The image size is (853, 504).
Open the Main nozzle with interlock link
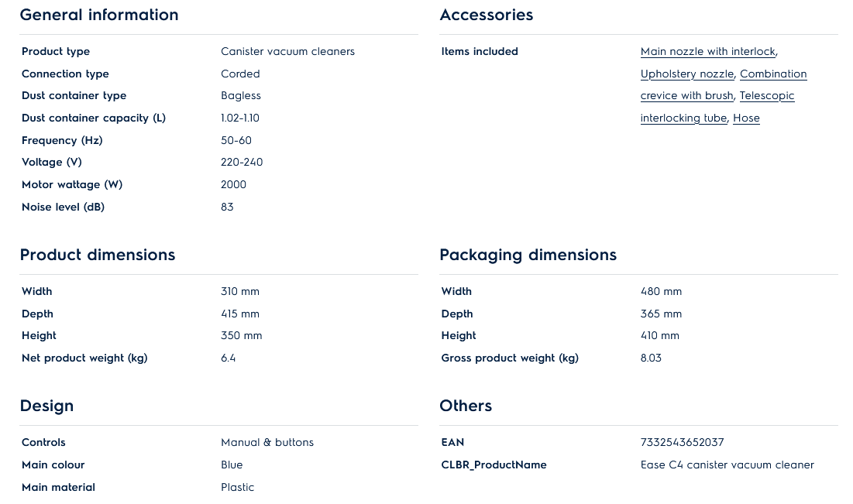(707, 52)
